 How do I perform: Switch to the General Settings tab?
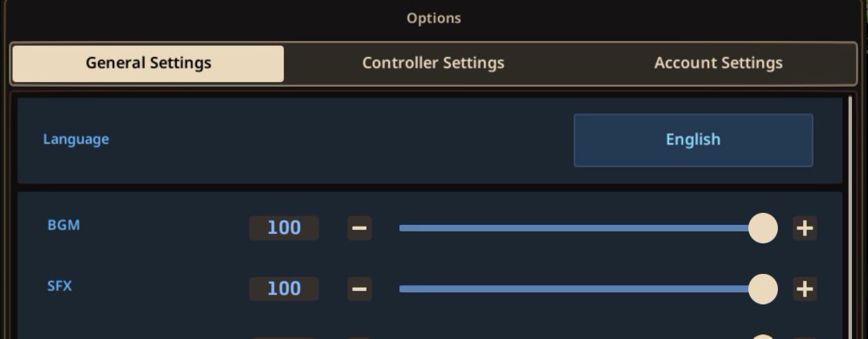point(148,63)
